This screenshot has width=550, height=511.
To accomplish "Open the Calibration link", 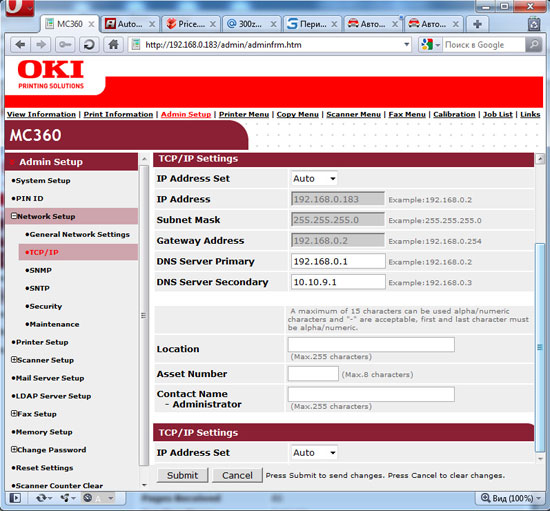I will pos(454,114).
